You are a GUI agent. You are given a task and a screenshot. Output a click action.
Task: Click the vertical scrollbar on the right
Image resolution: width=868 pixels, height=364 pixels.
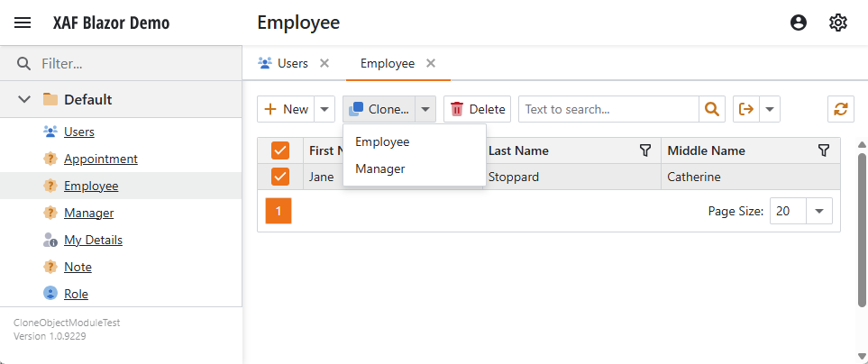click(862, 225)
